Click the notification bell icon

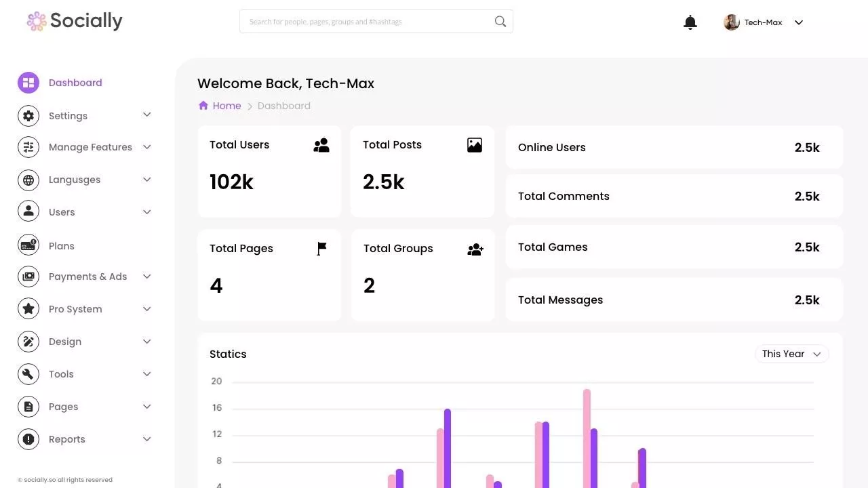pos(690,22)
